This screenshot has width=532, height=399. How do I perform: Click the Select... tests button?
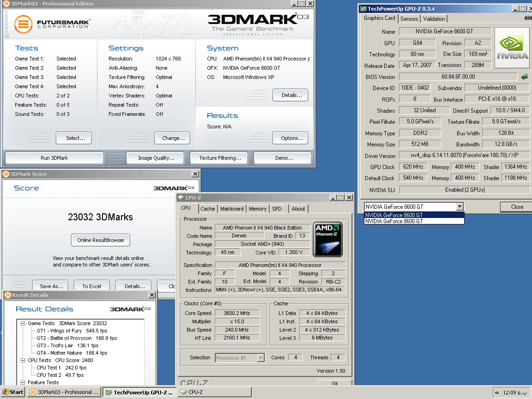pyautogui.click(x=74, y=138)
